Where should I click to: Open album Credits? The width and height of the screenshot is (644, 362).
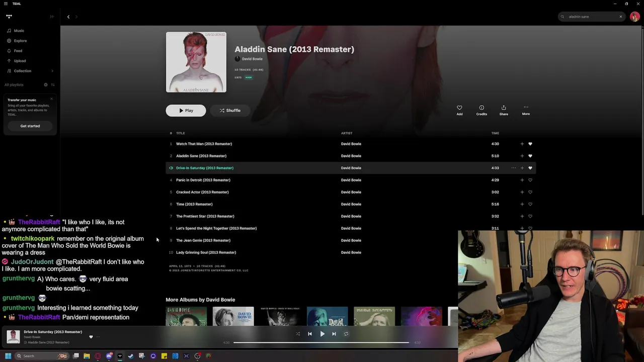[x=481, y=110]
